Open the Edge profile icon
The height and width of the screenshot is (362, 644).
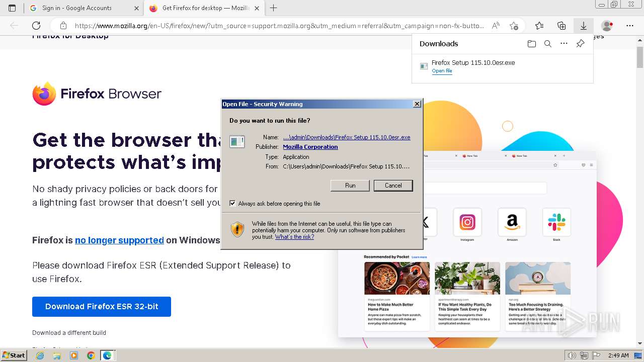tap(607, 26)
